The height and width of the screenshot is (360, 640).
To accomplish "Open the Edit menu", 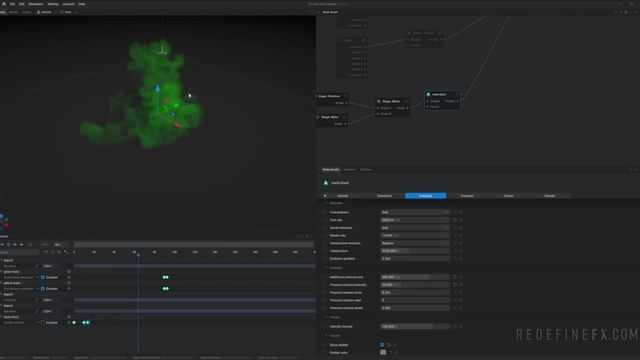I will point(22,4).
